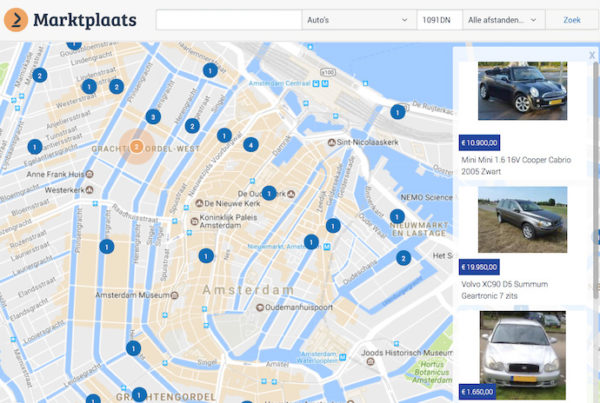The width and height of the screenshot is (600, 403).
Task: Click marker 1 above Nieuwmarkt en Lastage label
Action: (397, 217)
